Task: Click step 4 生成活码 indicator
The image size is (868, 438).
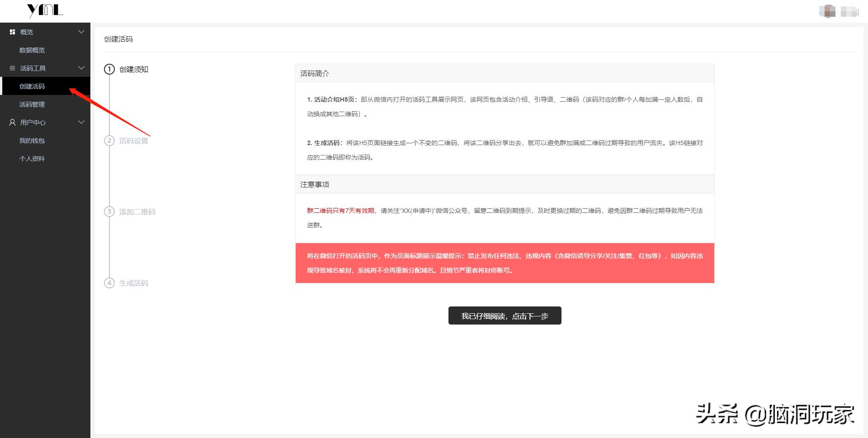Action: 109,283
